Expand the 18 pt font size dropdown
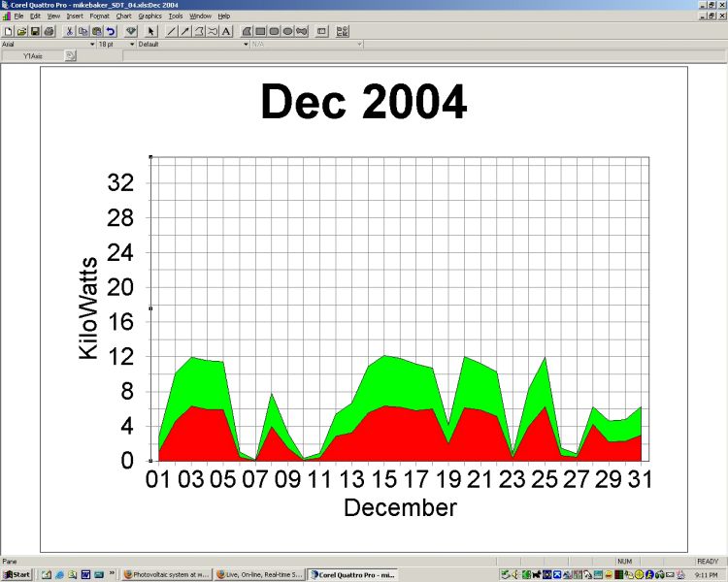This screenshot has width=728, height=582. pos(131,44)
